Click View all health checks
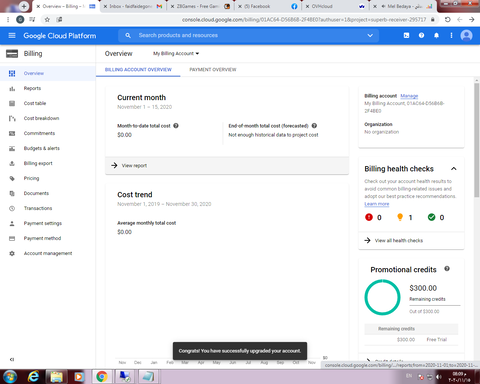Viewport: 480px width, 384px height. click(399, 240)
